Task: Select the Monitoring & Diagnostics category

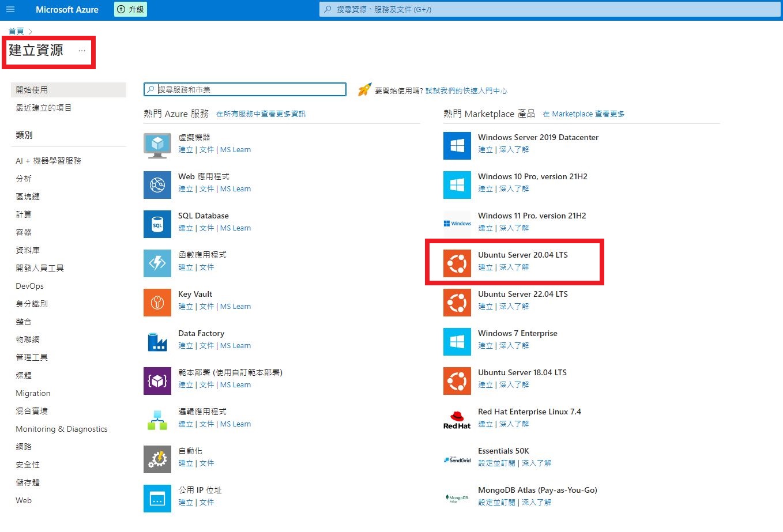Action: point(62,429)
